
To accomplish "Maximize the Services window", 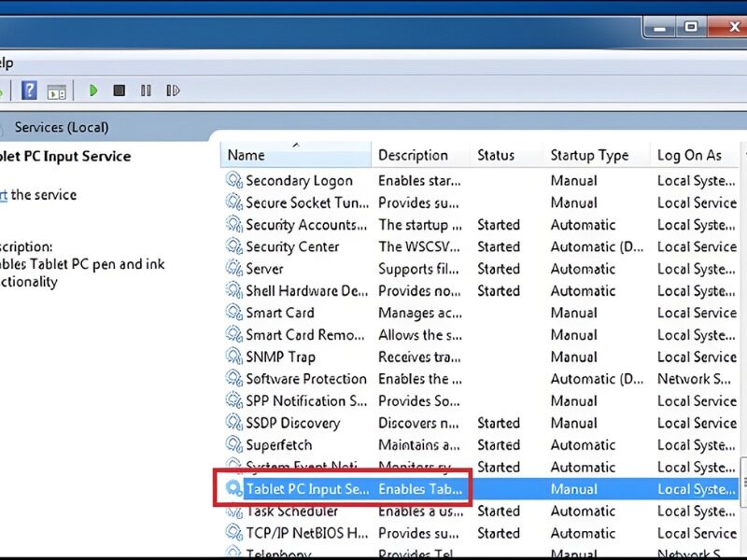I will click(x=691, y=27).
